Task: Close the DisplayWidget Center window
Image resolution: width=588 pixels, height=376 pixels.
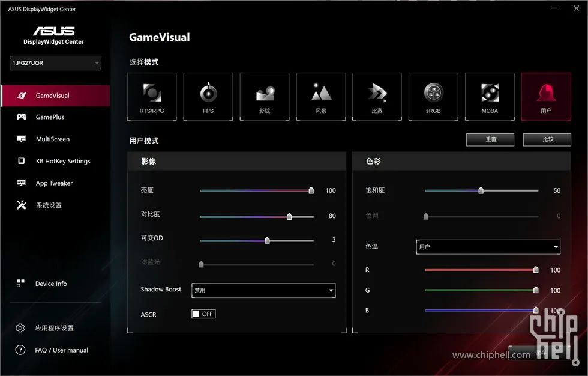Action: pyautogui.click(x=577, y=8)
